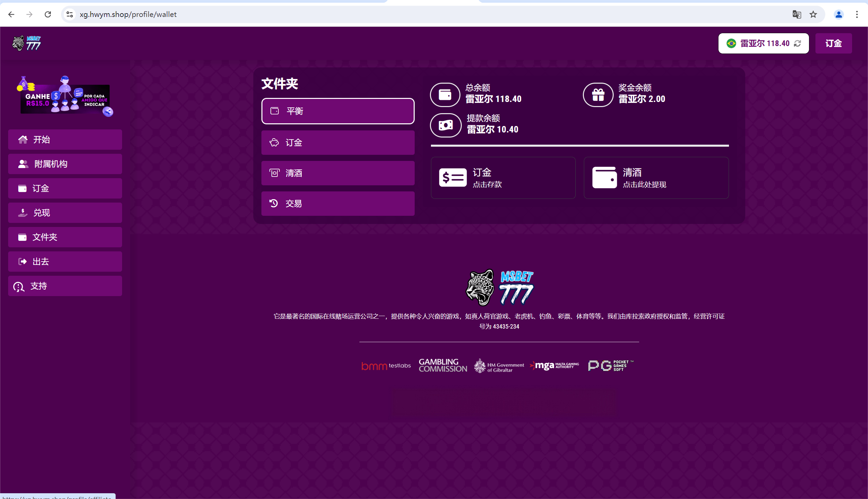Open the 清酒 tab in wallet panel
868x499 pixels.
pos(338,173)
